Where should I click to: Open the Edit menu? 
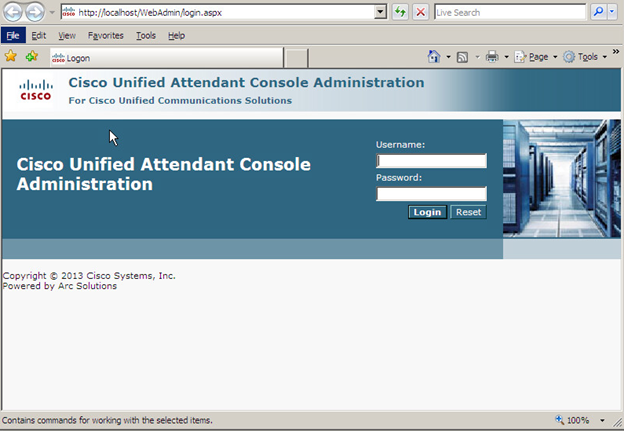click(x=39, y=35)
